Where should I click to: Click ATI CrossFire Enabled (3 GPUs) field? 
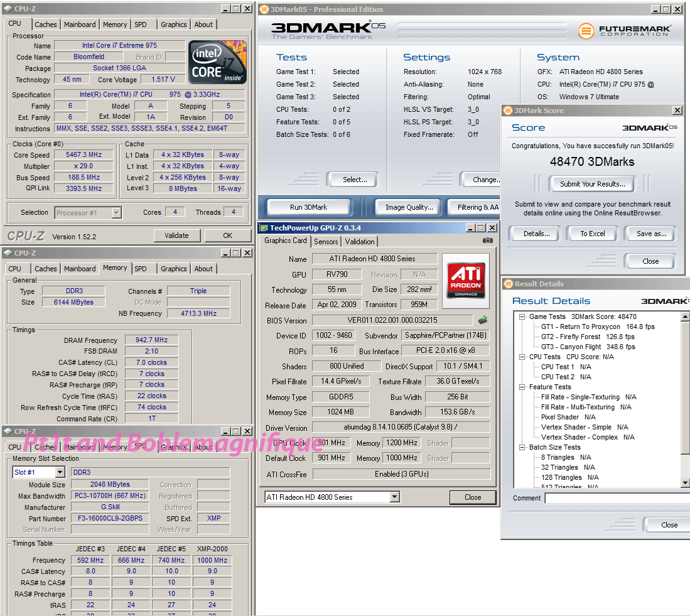pos(401,474)
